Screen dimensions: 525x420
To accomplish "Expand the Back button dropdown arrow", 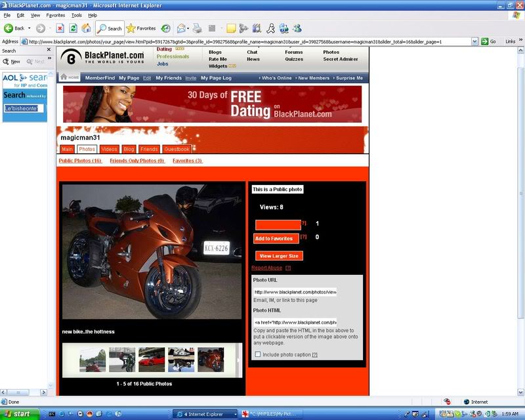I will tap(28, 28).
